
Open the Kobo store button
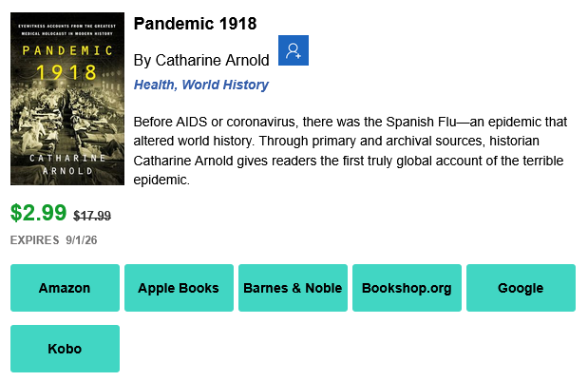(65, 349)
